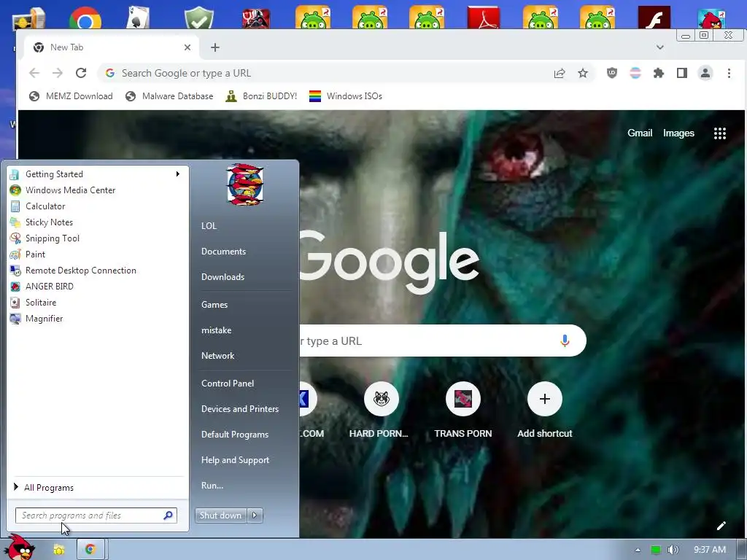The width and height of the screenshot is (747, 560).
Task: Share this page icon in address bar
Action: pyautogui.click(x=560, y=73)
